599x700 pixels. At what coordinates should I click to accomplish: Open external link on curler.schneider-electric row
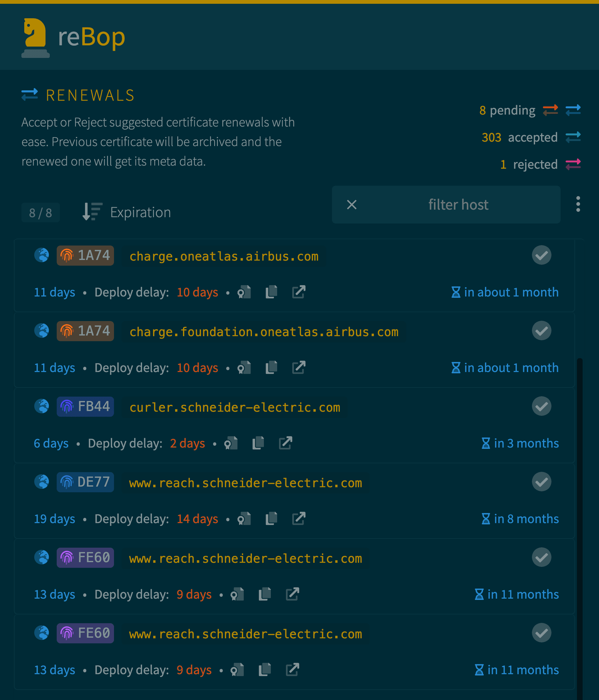[x=286, y=443]
